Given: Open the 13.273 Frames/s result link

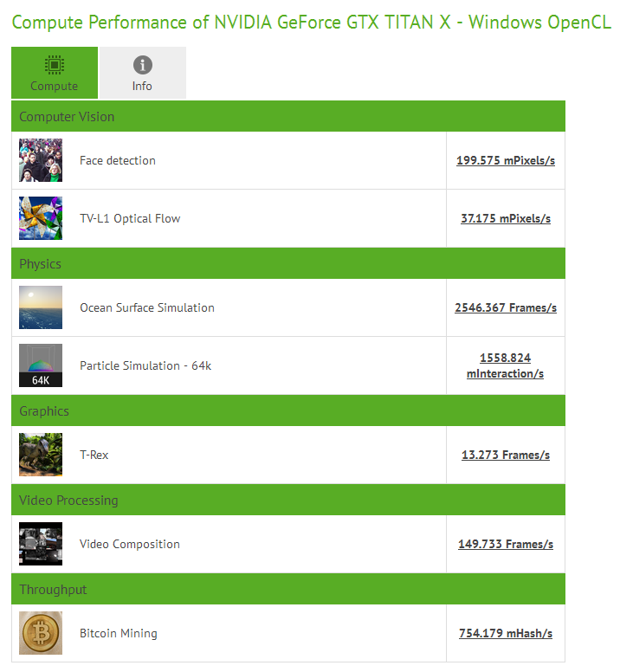Looking at the screenshot, I should click(x=506, y=455).
